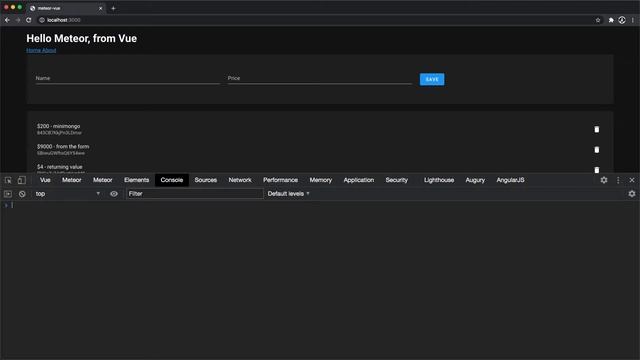Open the Default levels dropdown

click(289, 194)
